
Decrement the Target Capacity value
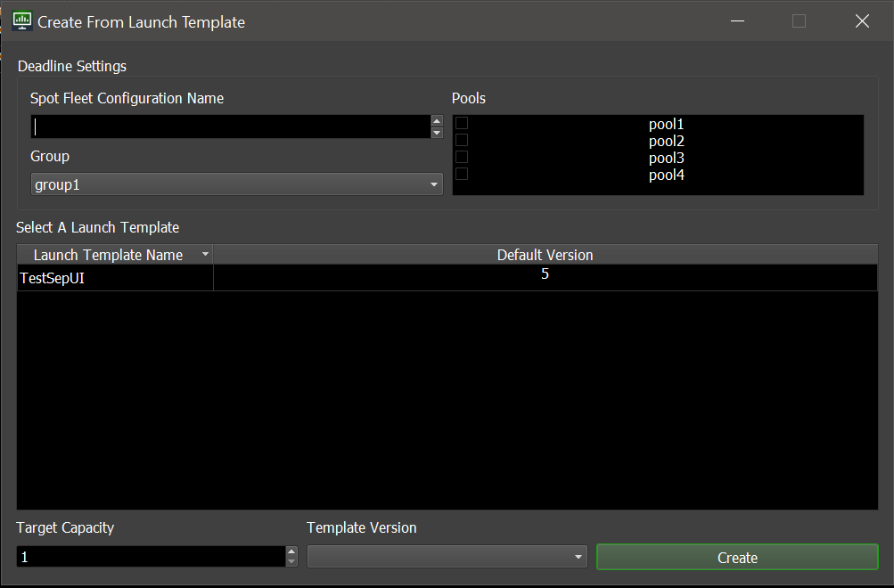click(x=291, y=562)
